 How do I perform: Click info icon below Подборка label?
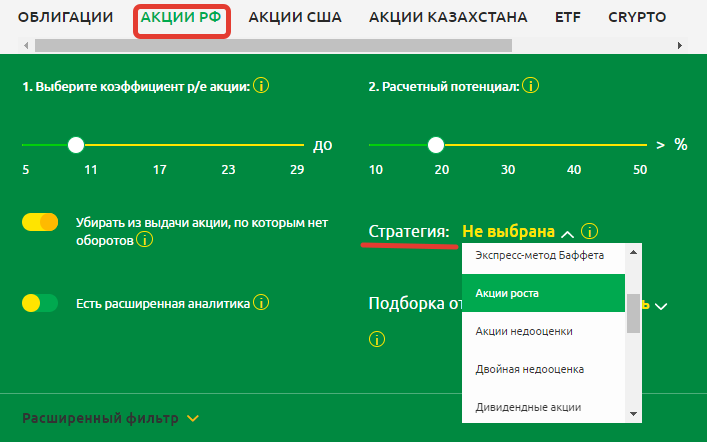[x=377, y=339]
